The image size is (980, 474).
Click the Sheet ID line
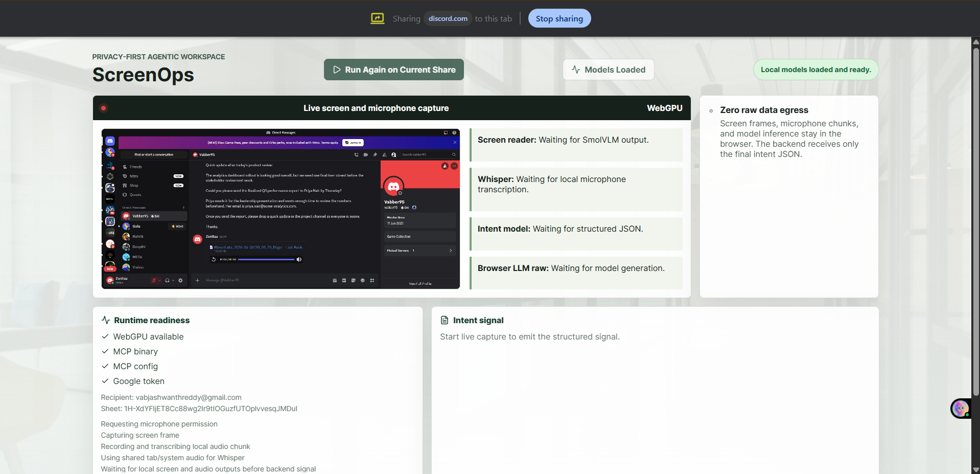[199, 409]
